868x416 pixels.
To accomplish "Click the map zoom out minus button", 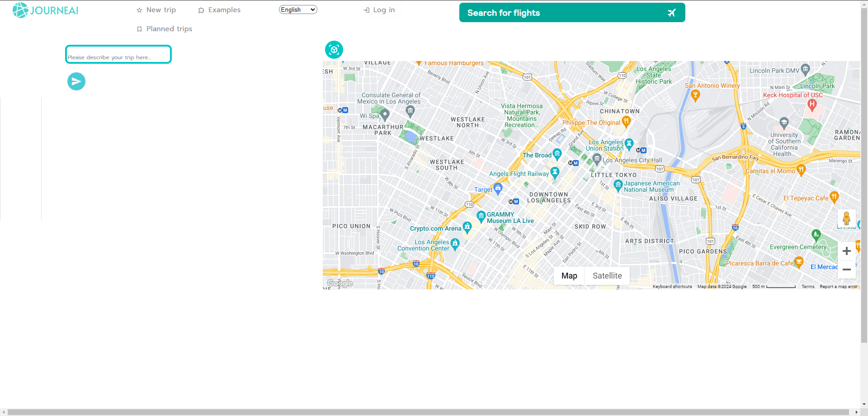I will coord(846,269).
